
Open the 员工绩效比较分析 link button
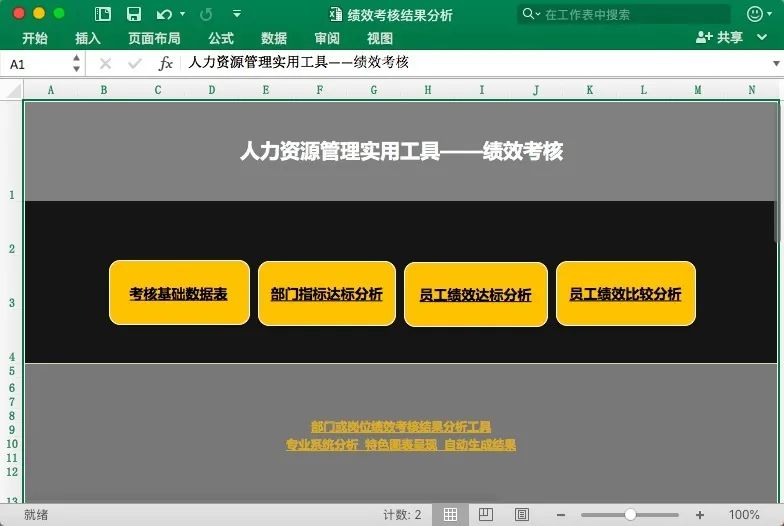coord(625,294)
